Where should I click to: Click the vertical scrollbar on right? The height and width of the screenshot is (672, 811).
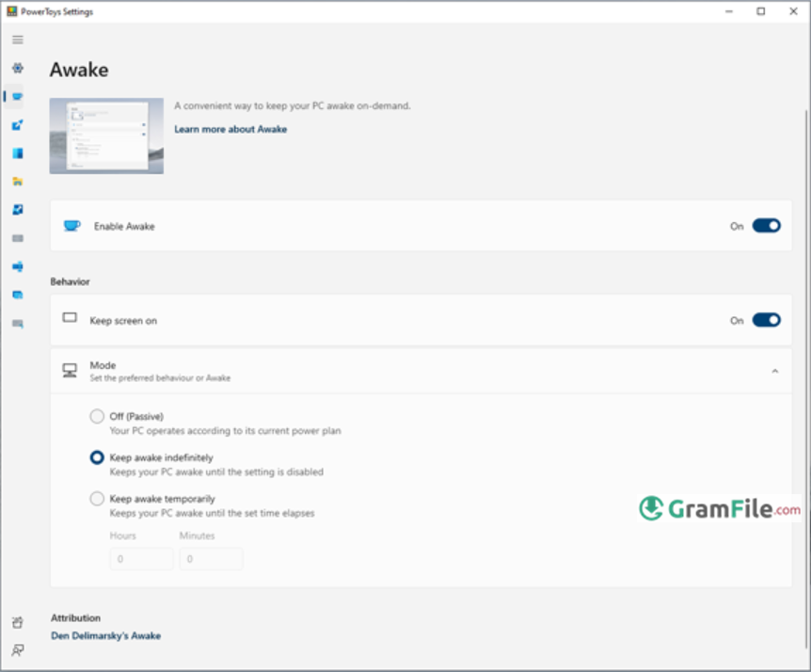coord(806,377)
